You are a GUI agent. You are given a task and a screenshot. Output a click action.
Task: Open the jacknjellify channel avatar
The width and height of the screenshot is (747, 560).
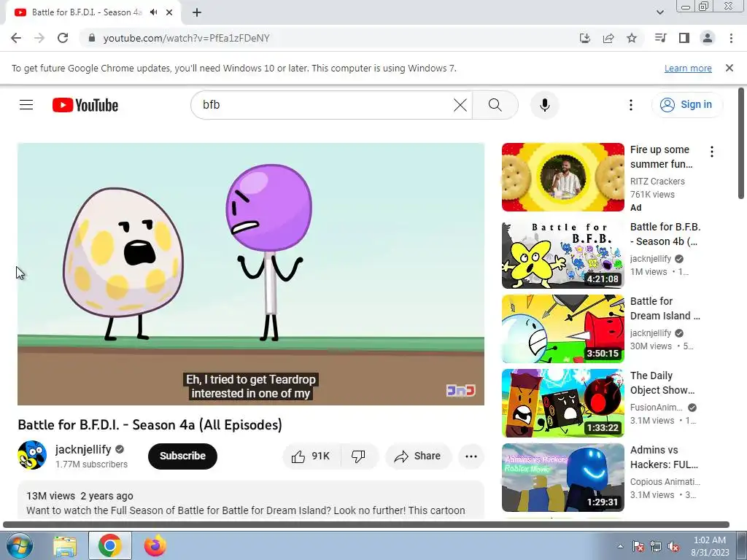tap(32, 455)
